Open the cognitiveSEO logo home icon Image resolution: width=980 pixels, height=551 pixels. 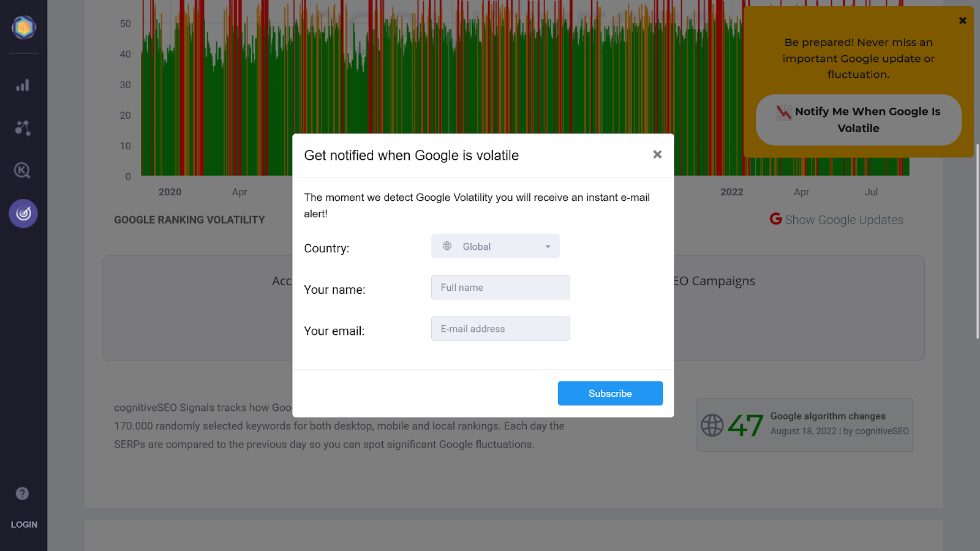coord(24,27)
